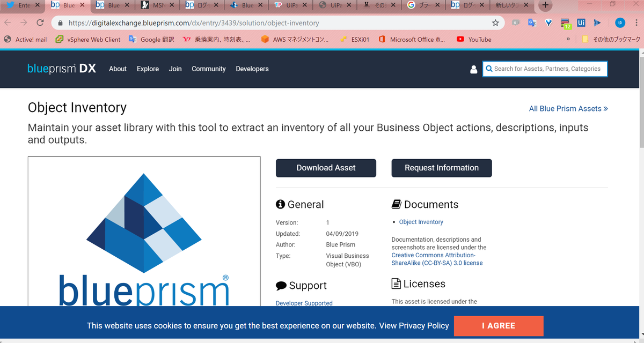
Task: Open YouTube bookmark
Action: tap(474, 39)
